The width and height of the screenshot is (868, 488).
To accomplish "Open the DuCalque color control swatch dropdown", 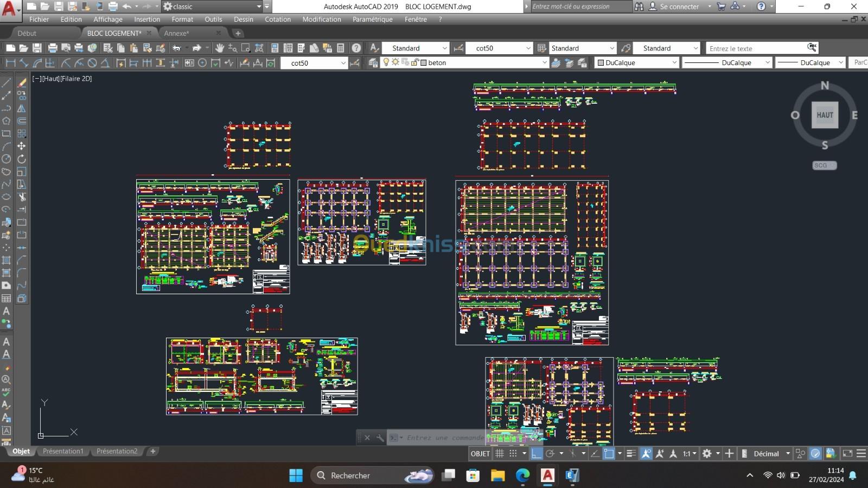I will [x=636, y=63].
